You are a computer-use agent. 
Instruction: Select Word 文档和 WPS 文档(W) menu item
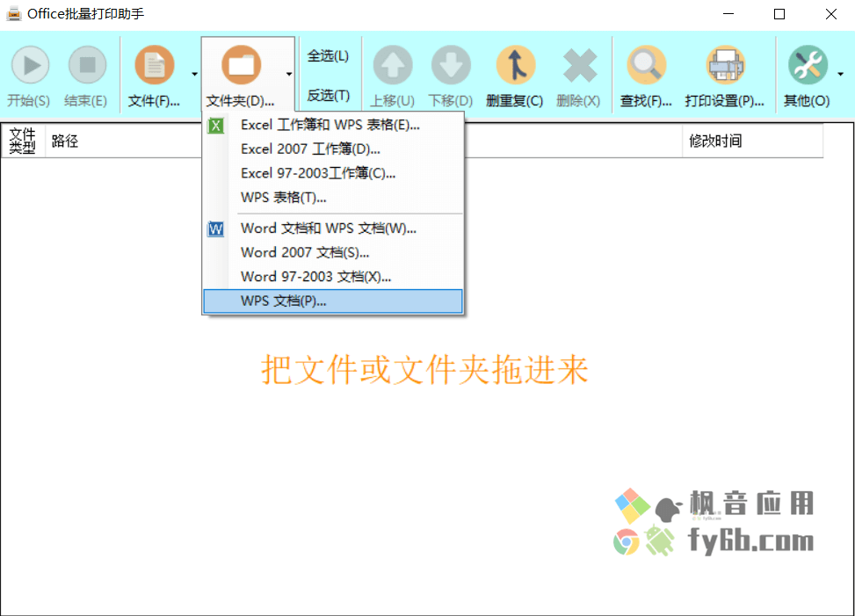pos(333,228)
